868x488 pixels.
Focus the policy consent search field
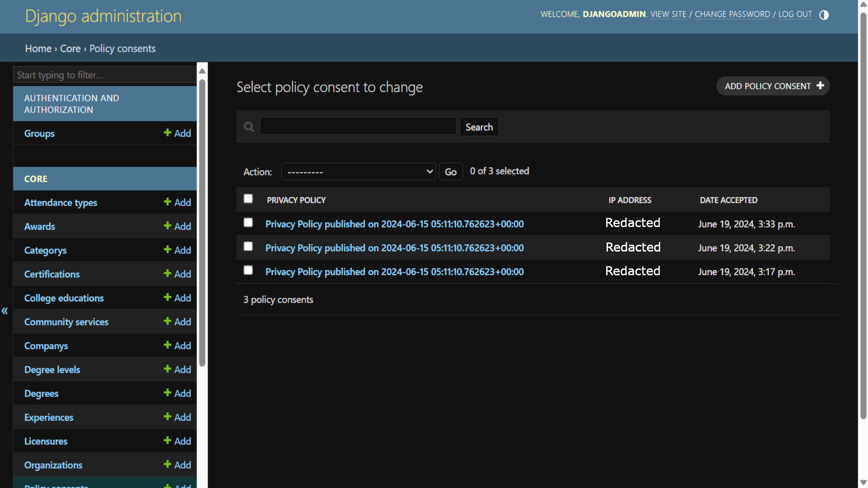pyautogui.click(x=358, y=126)
